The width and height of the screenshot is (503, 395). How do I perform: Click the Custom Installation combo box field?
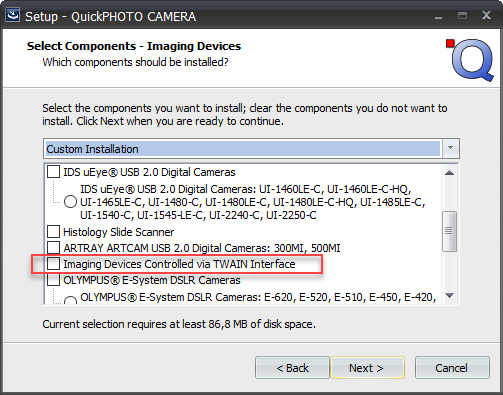[251, 148]
